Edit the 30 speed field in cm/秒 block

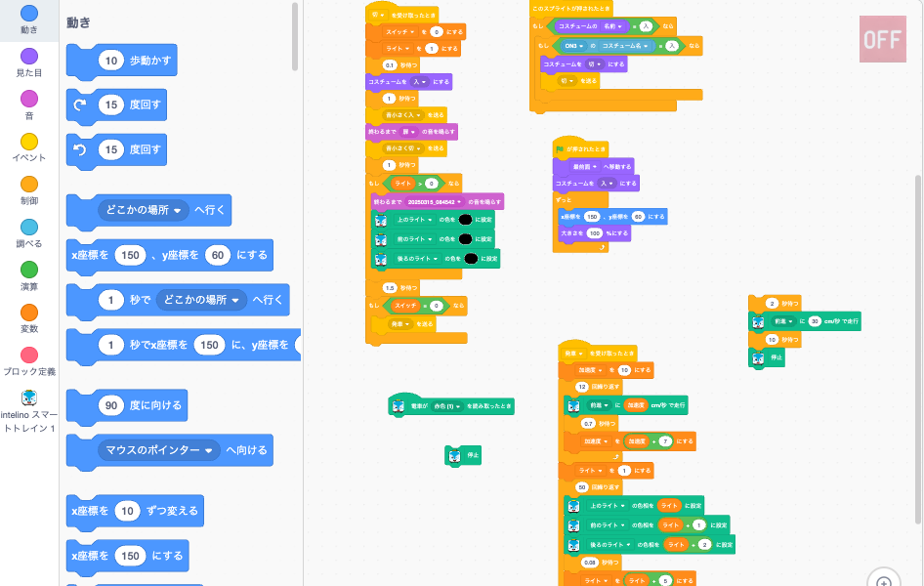coord(815,321)
